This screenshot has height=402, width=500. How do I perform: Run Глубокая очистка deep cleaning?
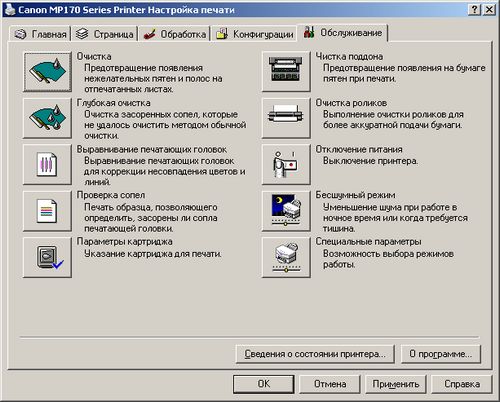[x=47, y=118]
